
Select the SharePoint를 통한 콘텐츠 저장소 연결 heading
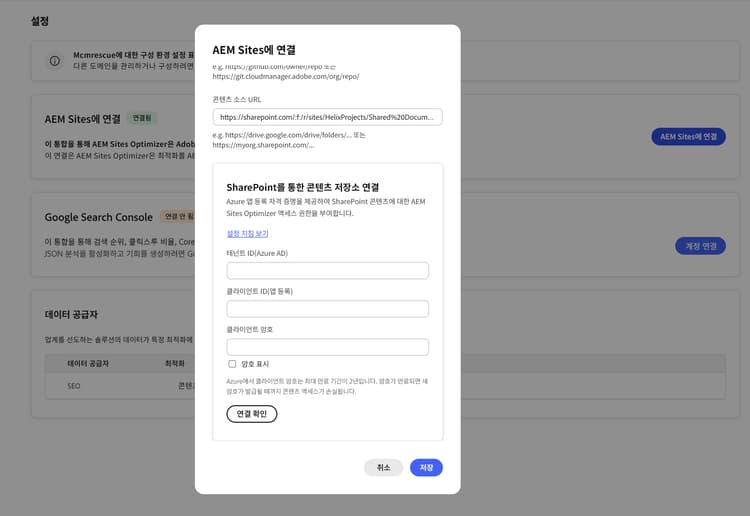pyautogui.click(x=302, y=187)
